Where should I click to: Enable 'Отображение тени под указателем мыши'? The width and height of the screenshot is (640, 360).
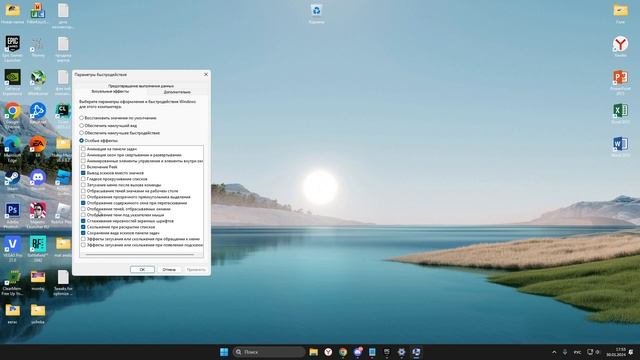click(83, 215)
